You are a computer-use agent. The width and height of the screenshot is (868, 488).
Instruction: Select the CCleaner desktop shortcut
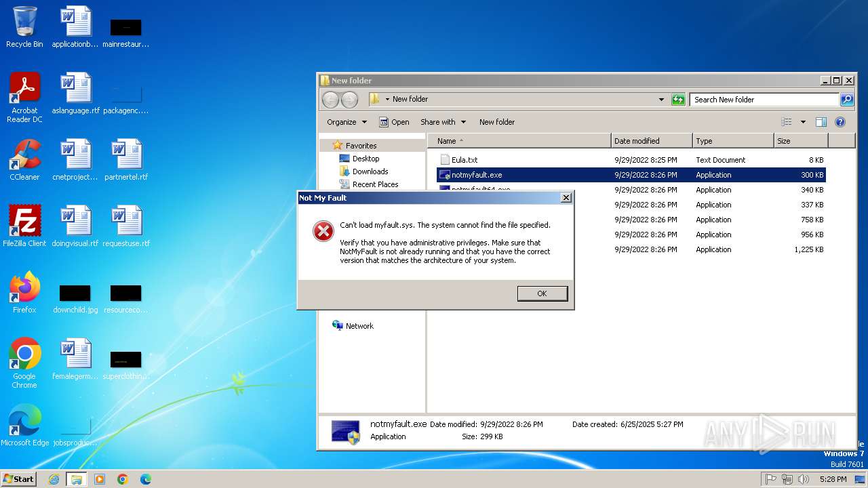pyautogui.click(x=24, y=161)
